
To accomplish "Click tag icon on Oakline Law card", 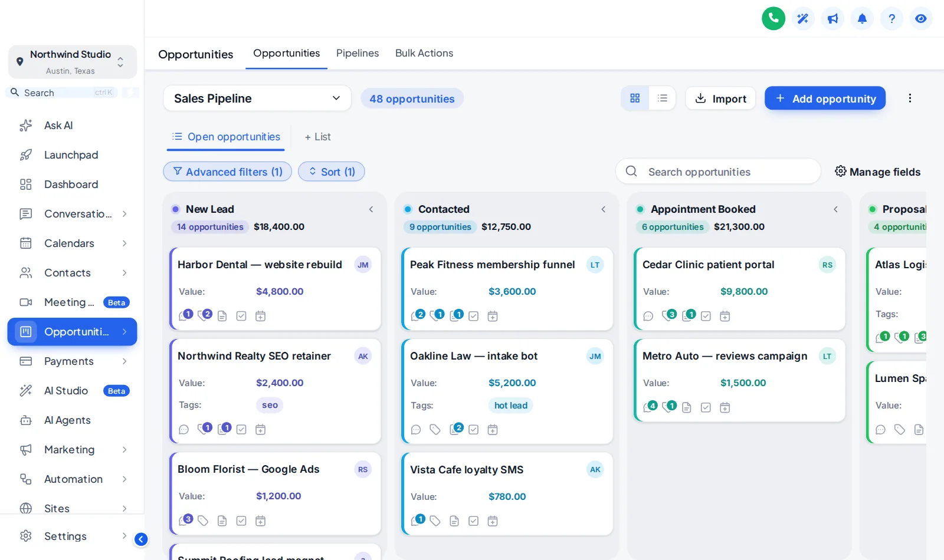I will 435,430.
